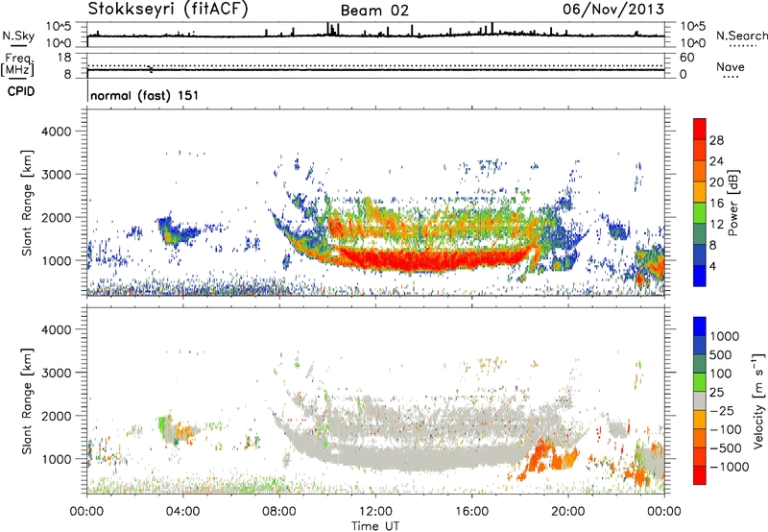
Task: Click the '12:00' time axis tick
Action: pos(375,512)
